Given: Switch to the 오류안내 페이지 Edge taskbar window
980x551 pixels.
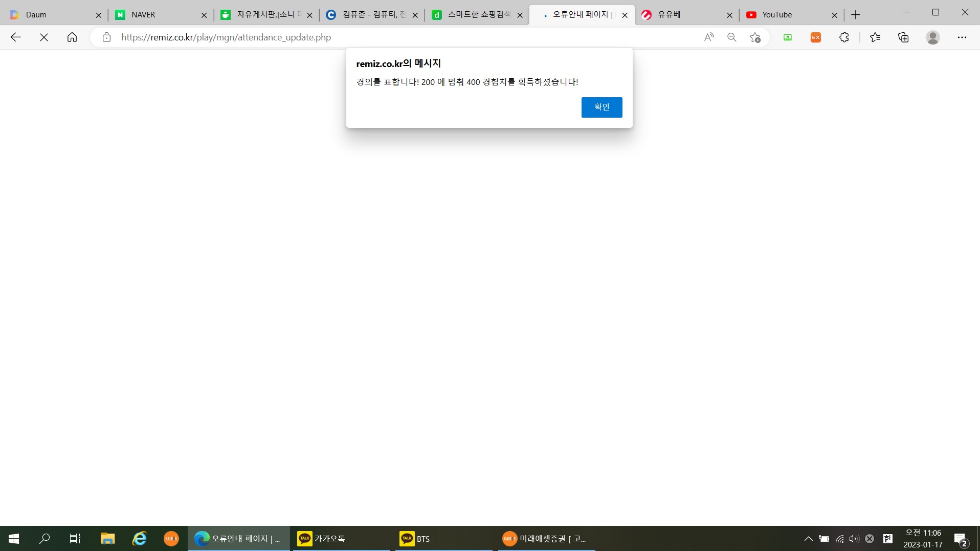Looking at the screenshot, I should pos(238,538).
